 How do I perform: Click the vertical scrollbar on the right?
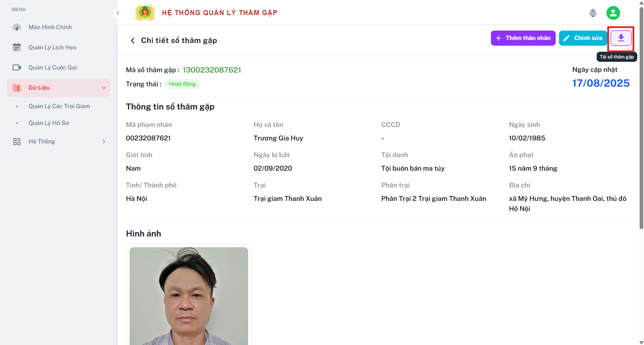point(641,118)
